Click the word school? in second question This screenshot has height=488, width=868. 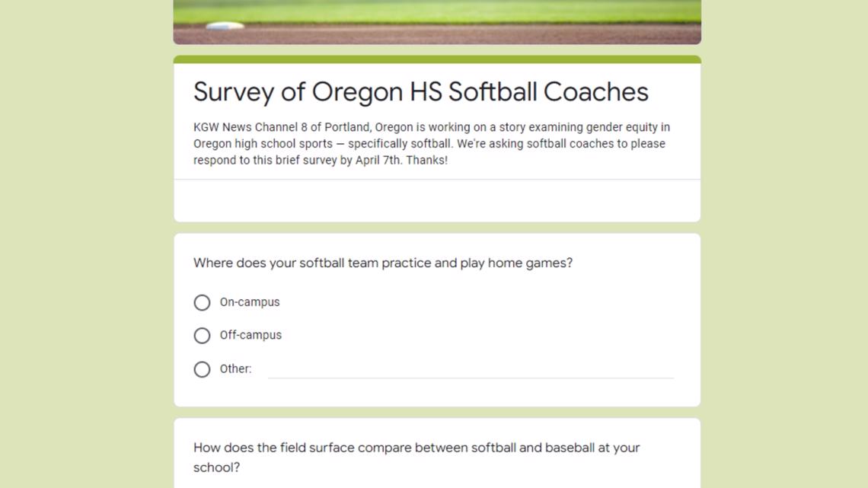tap(216, 467)
